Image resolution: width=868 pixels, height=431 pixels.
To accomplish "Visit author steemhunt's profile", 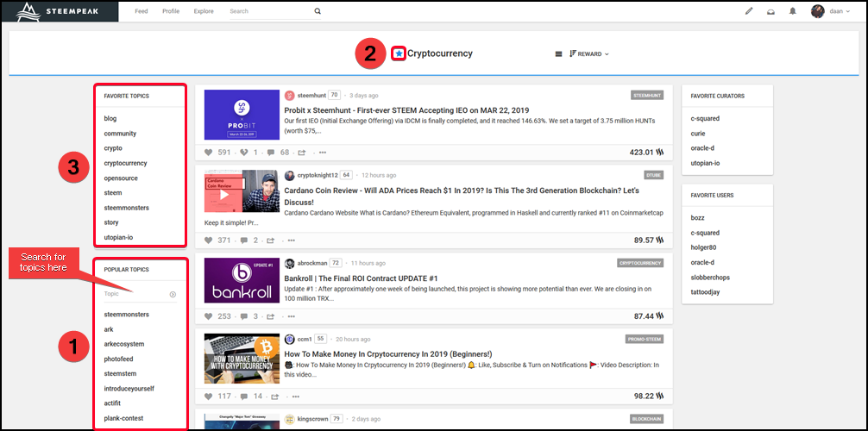I will click(311, 96).
